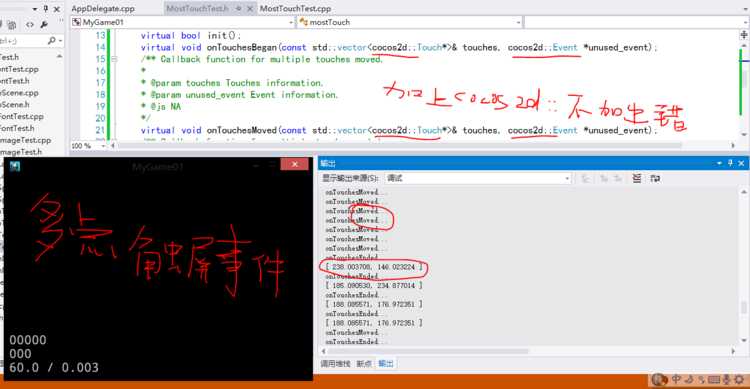Screen dimensions: 750x389
Task: Open the IME settings gear icon
Action: [739, 380]
